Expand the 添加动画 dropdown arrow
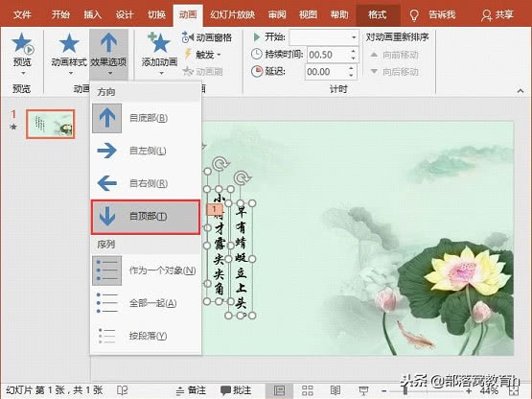532x399 pixels. 161,73
